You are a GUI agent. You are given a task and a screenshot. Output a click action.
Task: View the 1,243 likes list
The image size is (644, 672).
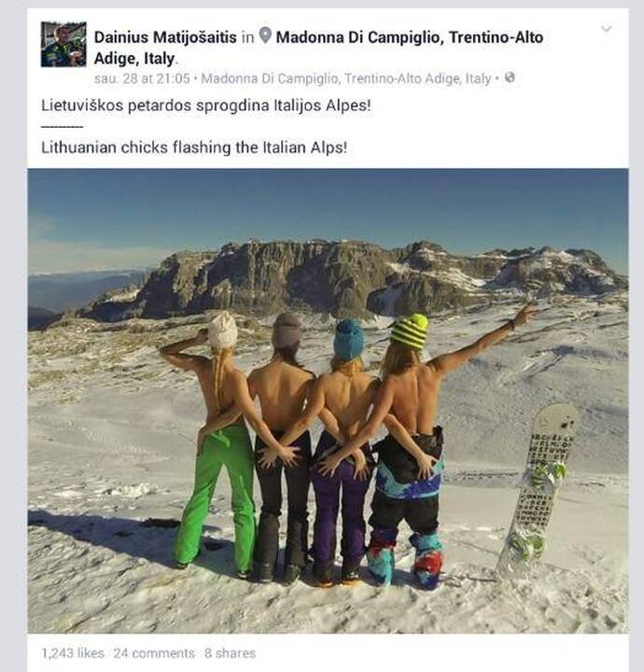73,653
